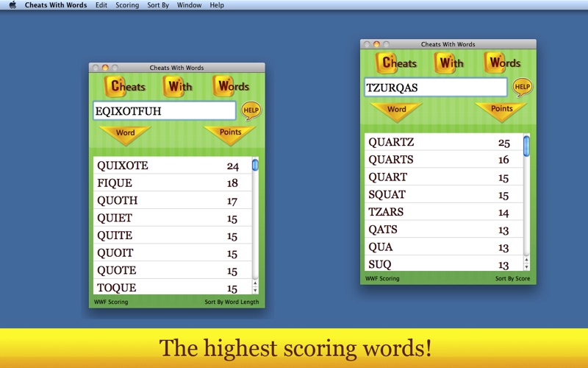Click HELP bubble in TZURQAS window
588x368 pixels.
(522, 87)
